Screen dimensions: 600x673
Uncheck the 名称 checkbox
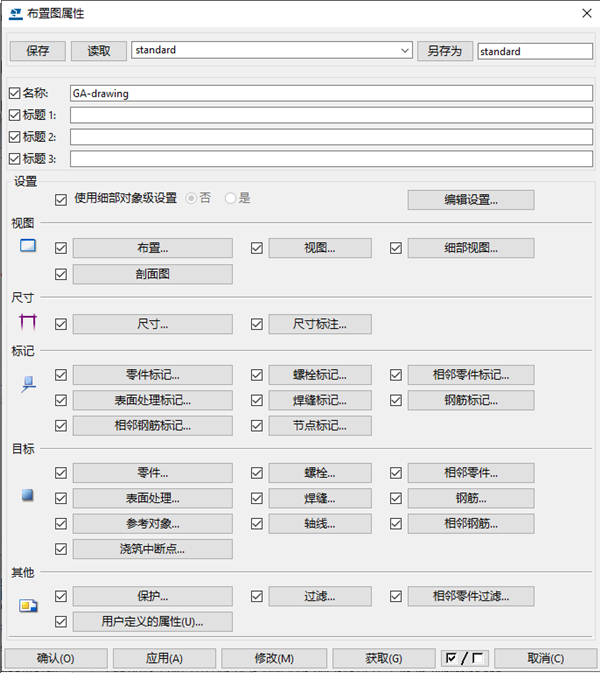point(15,93)
